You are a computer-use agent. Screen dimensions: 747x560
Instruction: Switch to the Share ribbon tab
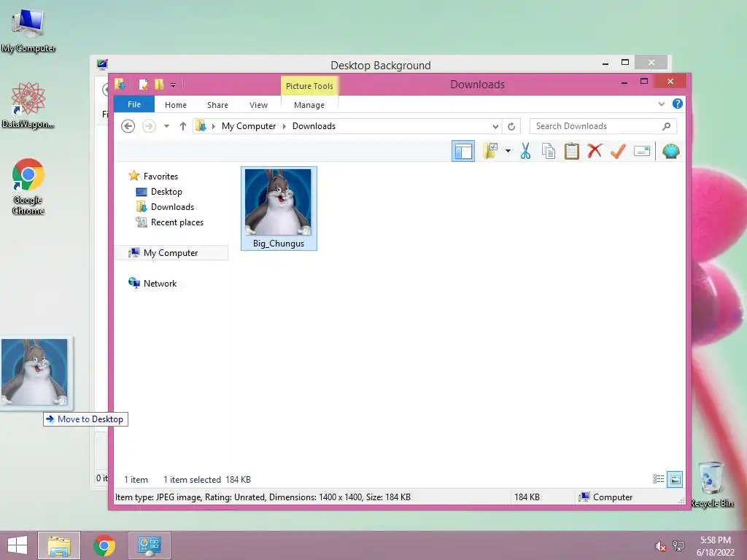pos(217,105)
